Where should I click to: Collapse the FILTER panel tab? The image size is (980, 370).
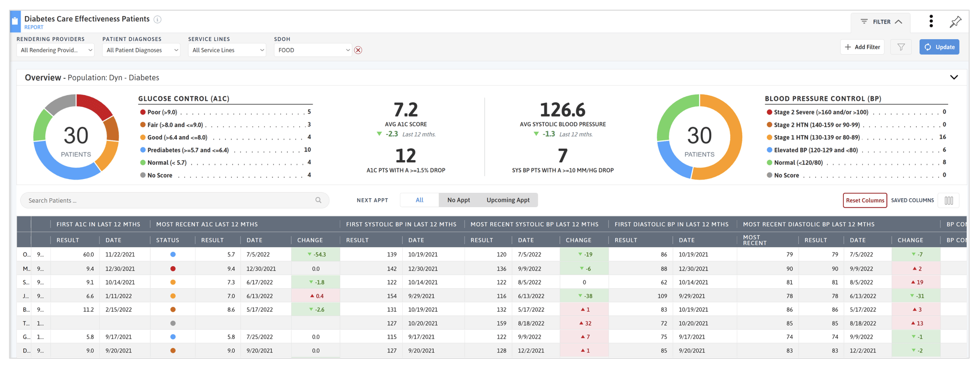pyautogui.click(x=881, y=22)
